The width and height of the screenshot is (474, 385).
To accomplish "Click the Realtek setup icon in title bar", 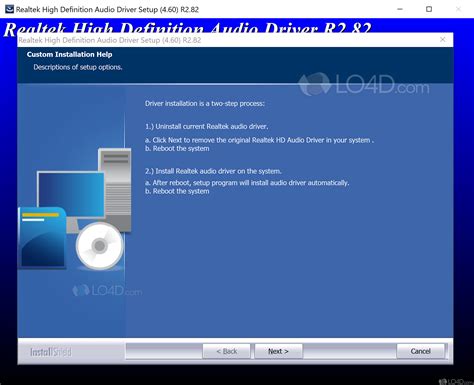I will 9,9.
